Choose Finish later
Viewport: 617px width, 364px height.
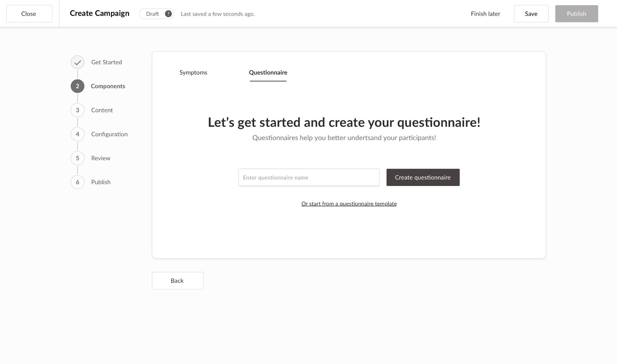[485, 14]
